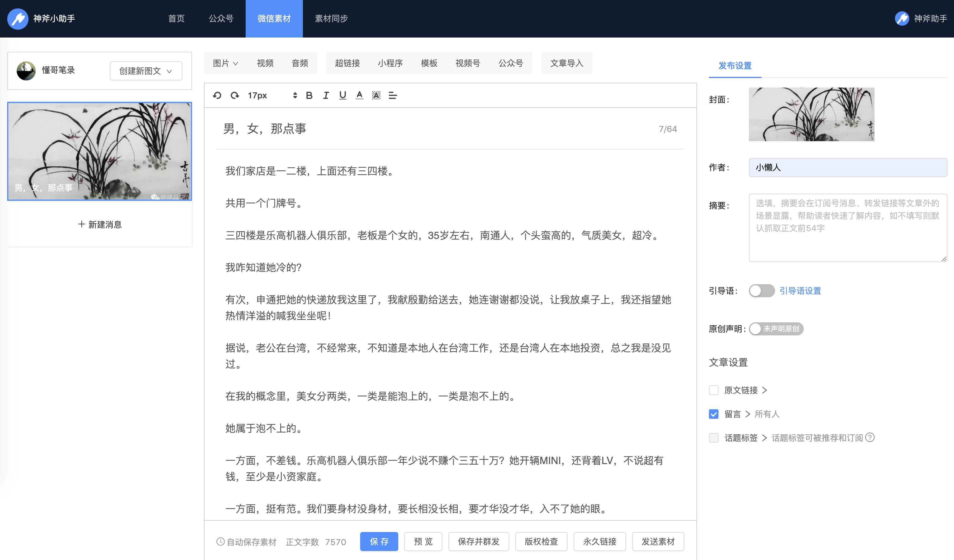Toggle italic formatting
954x560 pixels.
[x=326, y=95]
